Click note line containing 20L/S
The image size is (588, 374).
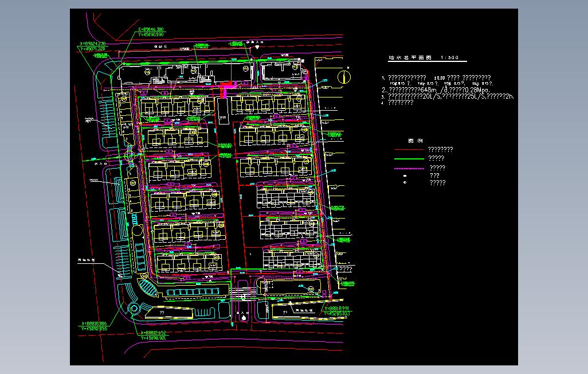[448, 96]
